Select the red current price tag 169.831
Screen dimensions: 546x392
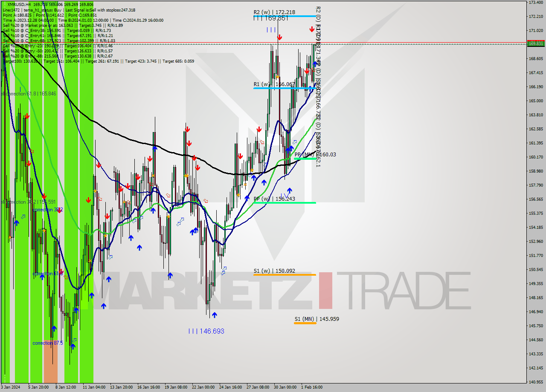click(536, 43)
